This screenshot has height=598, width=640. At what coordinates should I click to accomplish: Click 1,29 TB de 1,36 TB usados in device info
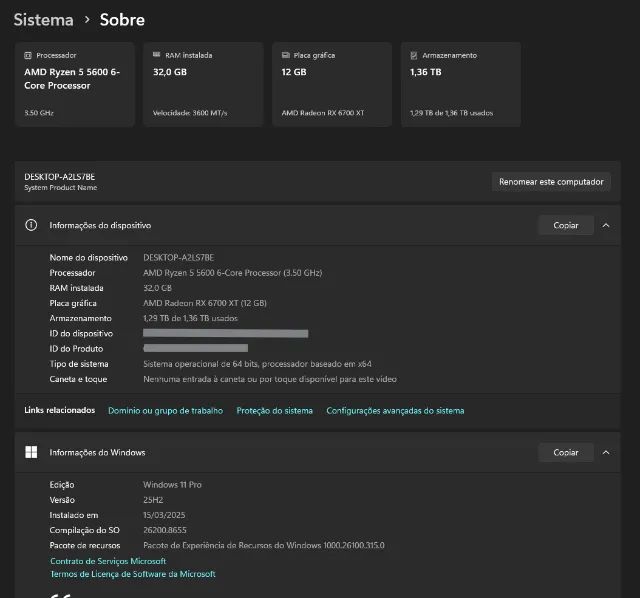190,318
